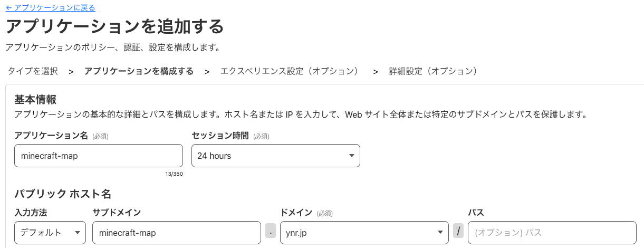This screenshot has width=644, height=248.
Task: Click the (オプション) パス input field
Action: [552, 233]
